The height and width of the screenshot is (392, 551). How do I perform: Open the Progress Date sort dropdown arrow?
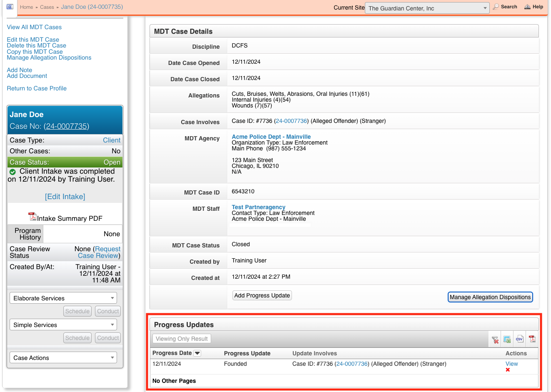(x=197, y=353)
